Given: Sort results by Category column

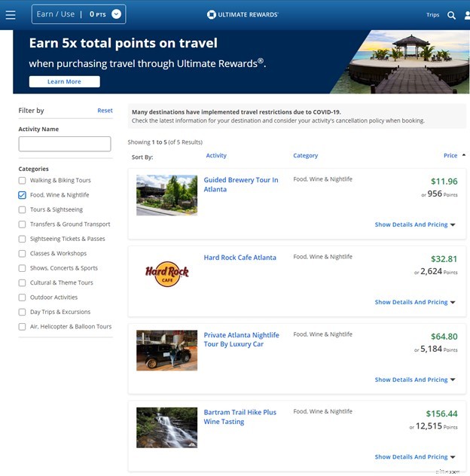Looking at the screenshot, I should [305, 156].
